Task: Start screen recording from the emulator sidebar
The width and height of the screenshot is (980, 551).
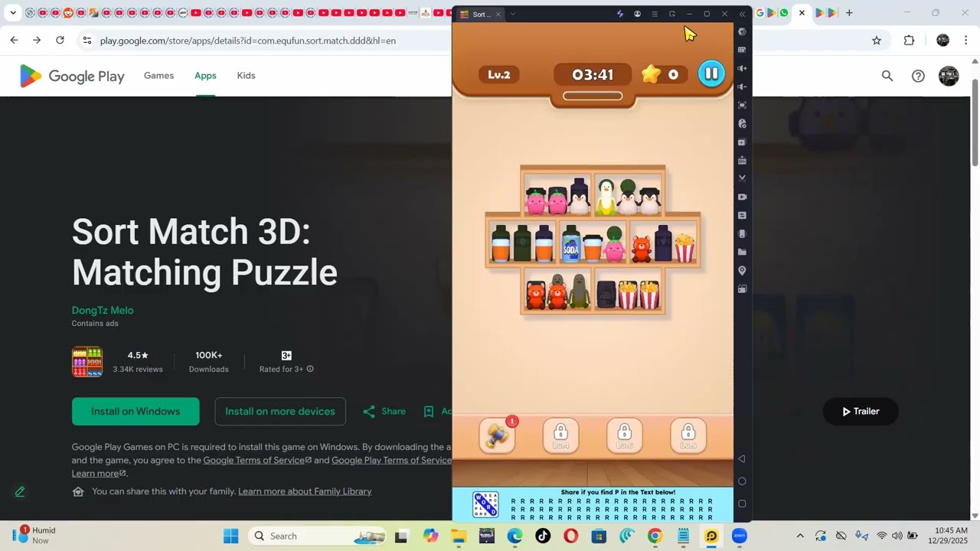Action: point(742,197)
